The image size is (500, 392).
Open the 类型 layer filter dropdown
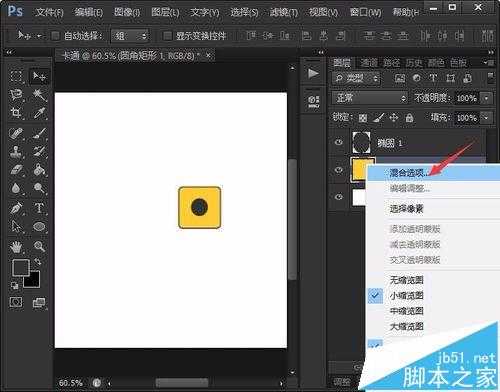point(356,79)
